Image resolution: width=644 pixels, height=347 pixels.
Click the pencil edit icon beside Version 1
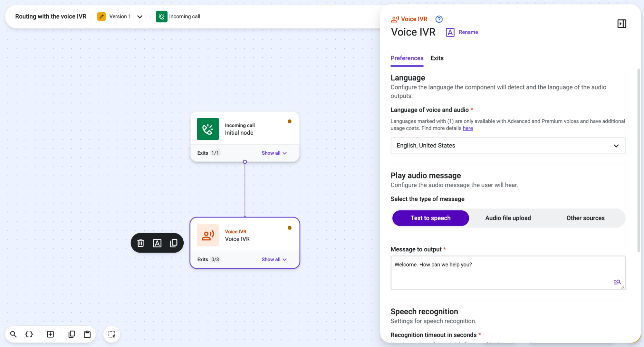(101, 16)
